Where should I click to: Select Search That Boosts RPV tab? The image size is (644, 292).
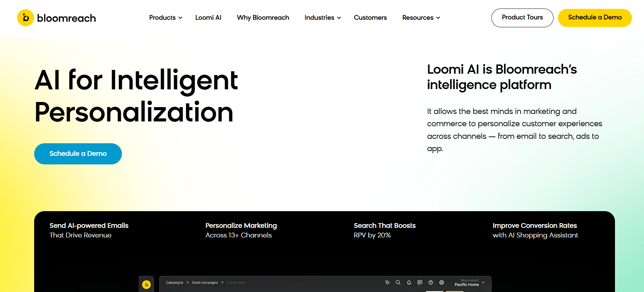coord(384,230)
